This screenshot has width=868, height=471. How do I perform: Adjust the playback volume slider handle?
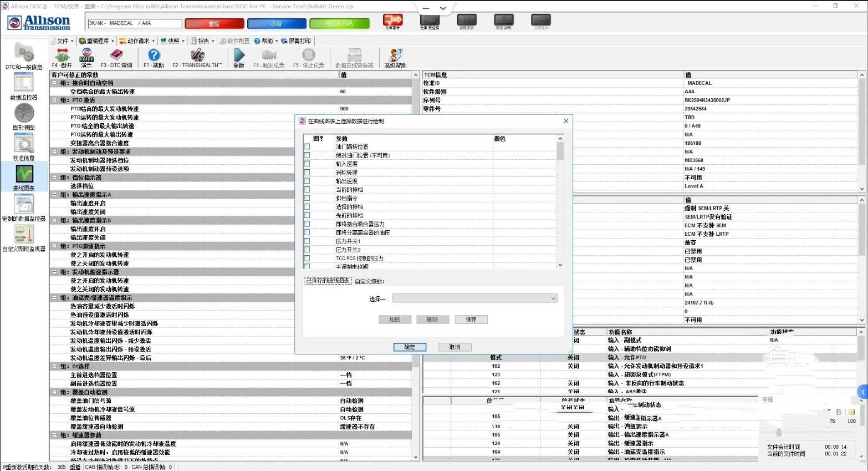pyautogui.click(x=779, y=432)
